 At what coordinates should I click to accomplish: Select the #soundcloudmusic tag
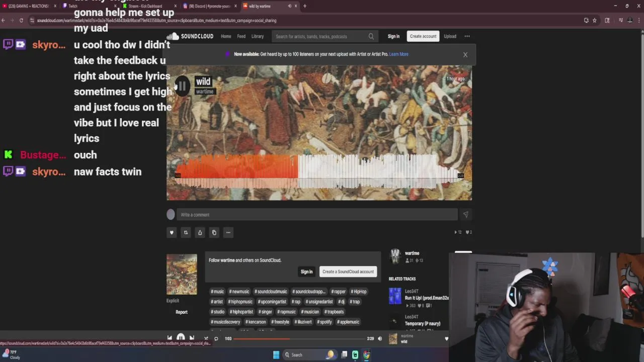tap(271, 292)
